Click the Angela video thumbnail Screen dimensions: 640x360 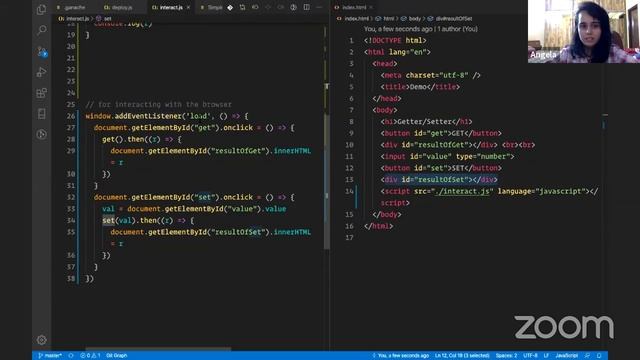(584, 31)
